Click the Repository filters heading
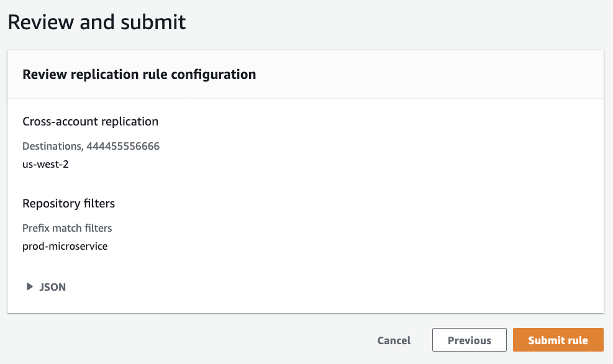The image size is (613, 364). pyautogui.click(x=68, y=203)
